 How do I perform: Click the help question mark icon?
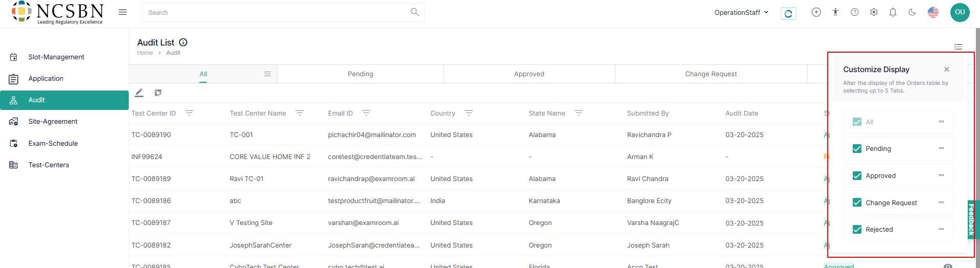(x=854, y=12)
